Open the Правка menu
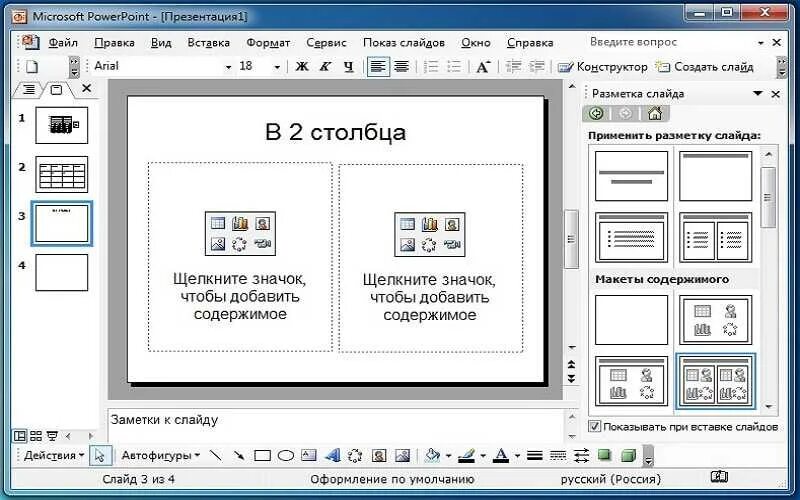The image size is (800, 500). [114, 43]
